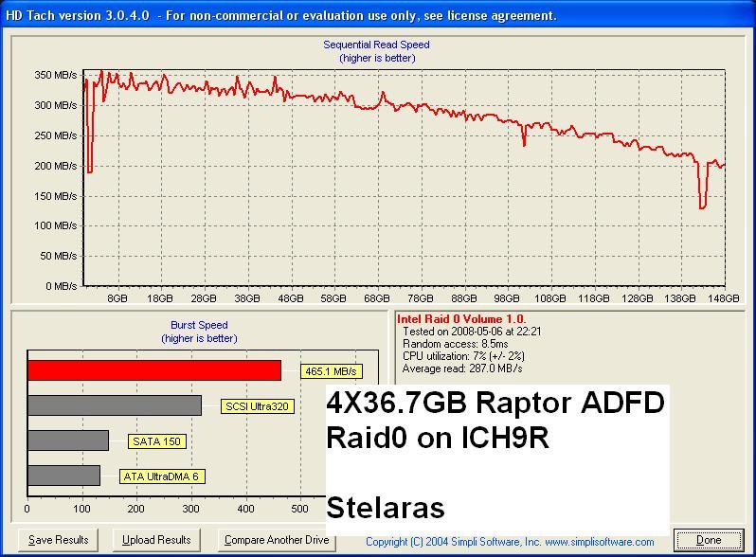This screenshot has width=756, height=557.
Task: Click the 4X36.7GB Raptor ADFD caption
Action: pos(495,403)
